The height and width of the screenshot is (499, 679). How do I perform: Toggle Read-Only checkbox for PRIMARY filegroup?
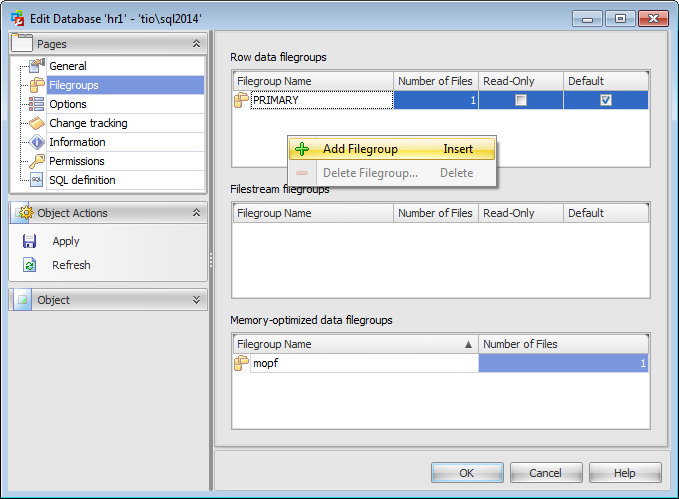click(x=520, y=100)
